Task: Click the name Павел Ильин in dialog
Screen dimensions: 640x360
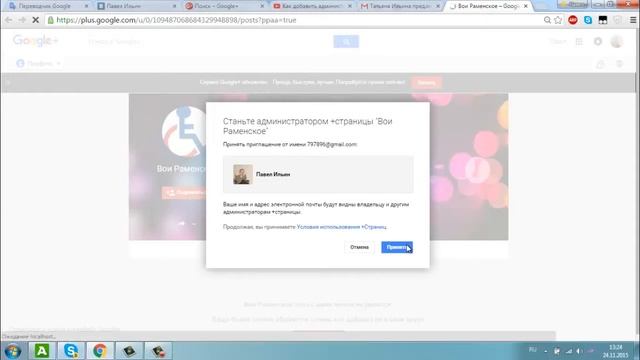Action: (273, 174)
